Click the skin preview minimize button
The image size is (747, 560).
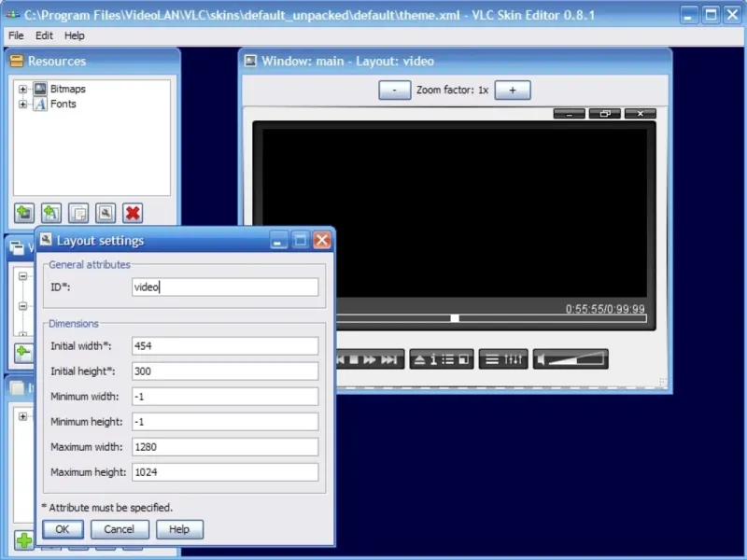pyautogui.click(x=569, y=114)
